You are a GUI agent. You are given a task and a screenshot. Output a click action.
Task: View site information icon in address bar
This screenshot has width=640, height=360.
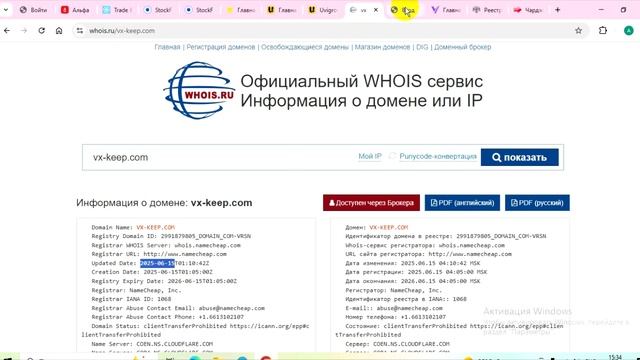(80, 31)
